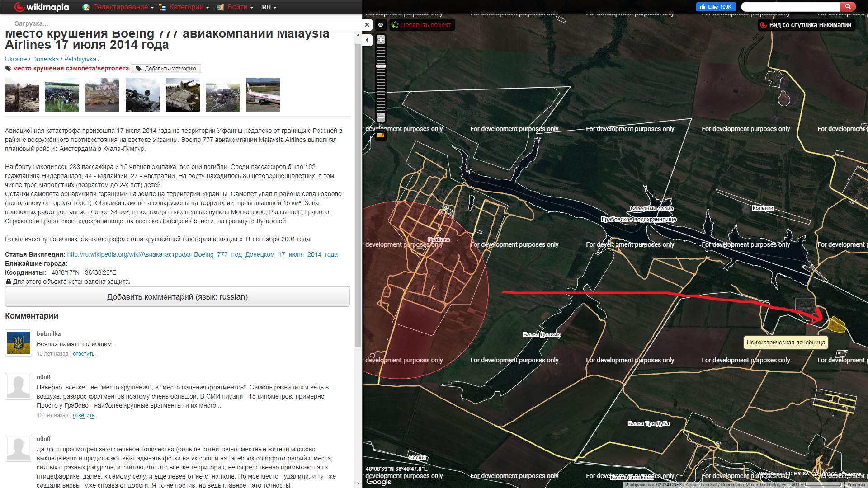Screen dimensions: 868x488
Task: Click the lock icon of protection notice
Action: coord(8,282)
